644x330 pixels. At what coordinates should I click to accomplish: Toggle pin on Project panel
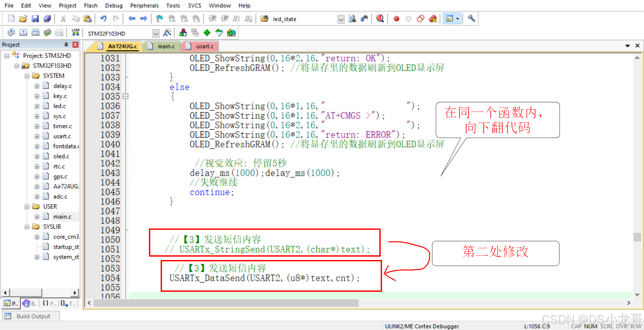pos(66,45)
